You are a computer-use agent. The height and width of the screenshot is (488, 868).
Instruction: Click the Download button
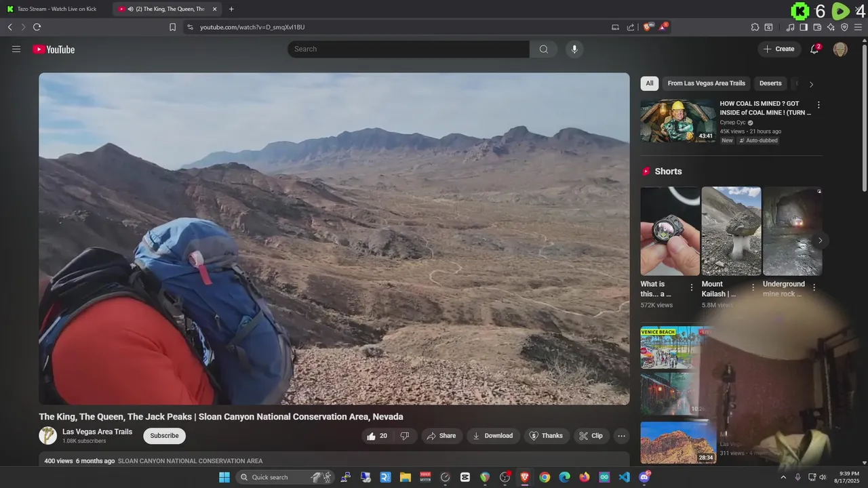pyautogui.click(x=493, y=436)
